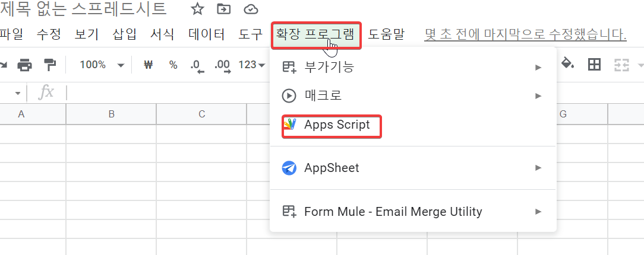The width and height of the screenshot is (644, 255).
Task: Open the name box dropdown arrow
Action: pyautogui.click(x=18, y=93)
